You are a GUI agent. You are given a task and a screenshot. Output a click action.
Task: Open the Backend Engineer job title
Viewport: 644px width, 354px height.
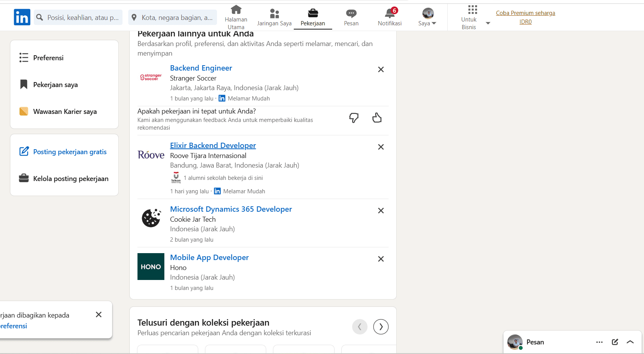(x=201, y=68)
